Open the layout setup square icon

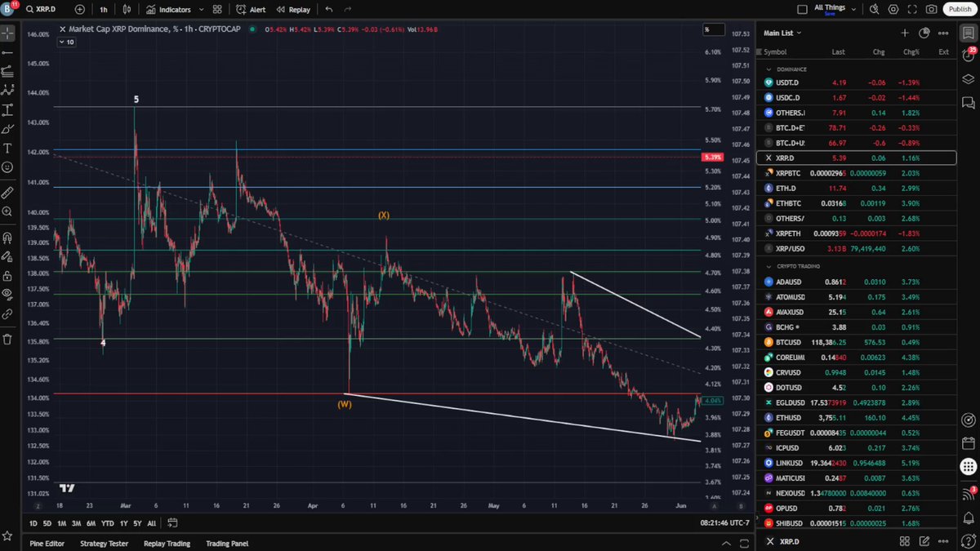pyautogui.click(x=802, y=10)
